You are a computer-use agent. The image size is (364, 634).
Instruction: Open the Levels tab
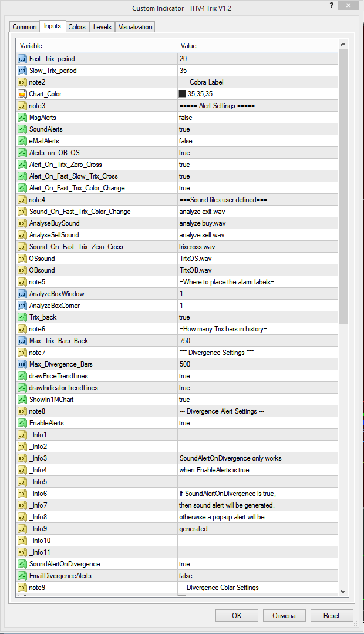pos(102,26)
